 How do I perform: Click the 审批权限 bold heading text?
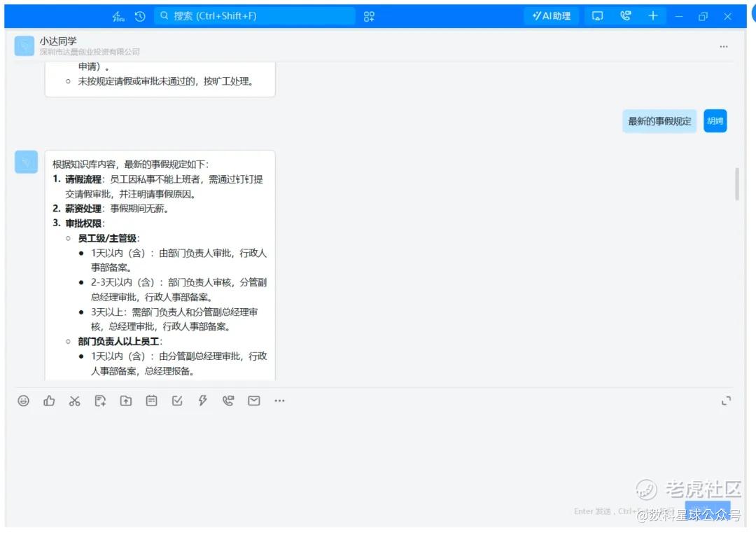click(83, 223)
